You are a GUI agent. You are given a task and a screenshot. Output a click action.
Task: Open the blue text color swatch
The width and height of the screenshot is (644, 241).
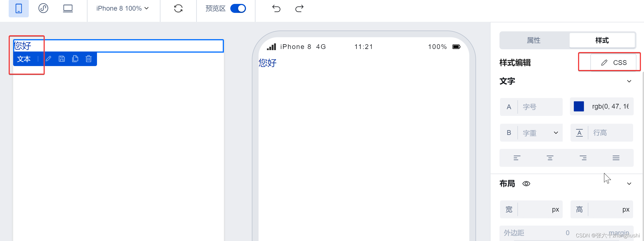[579, 106]
